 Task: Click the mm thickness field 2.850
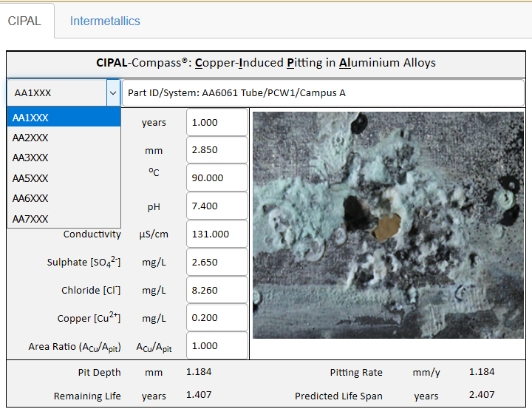216,150
